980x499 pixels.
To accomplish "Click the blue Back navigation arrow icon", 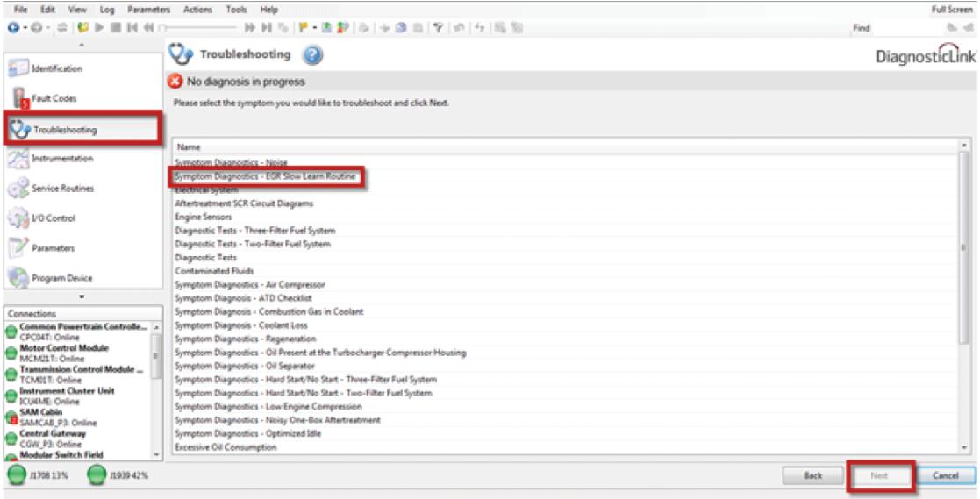I will point(13,27).
